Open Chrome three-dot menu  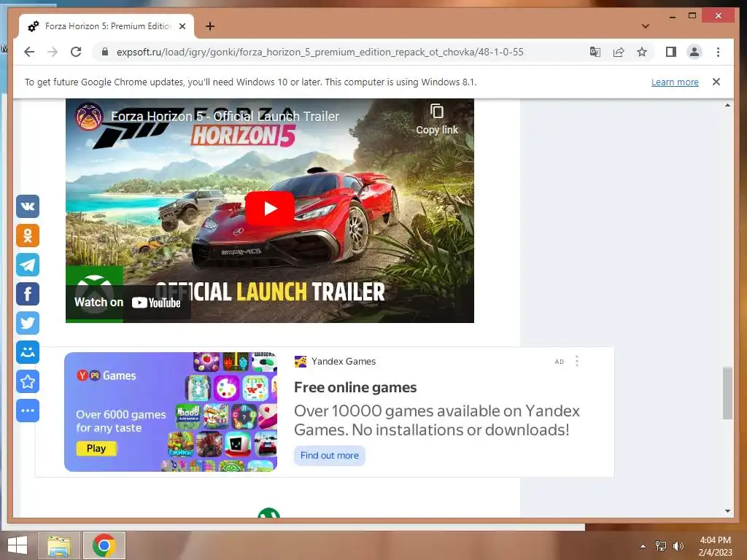pos(718,52)
